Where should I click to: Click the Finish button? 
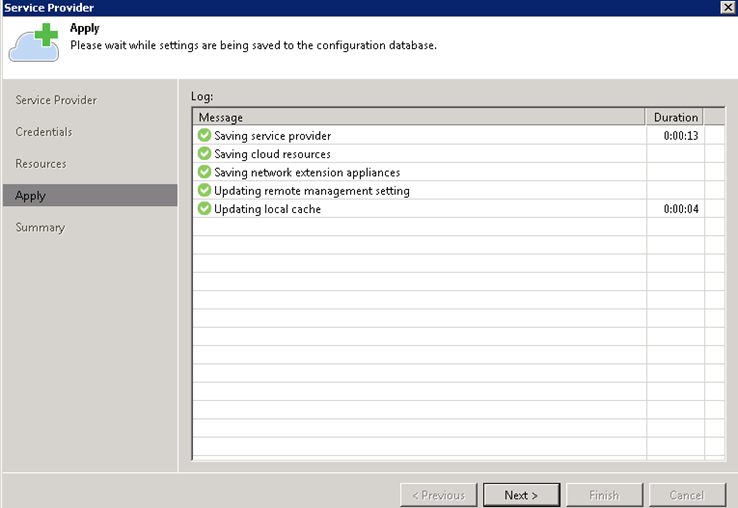[x=604, y=495]
